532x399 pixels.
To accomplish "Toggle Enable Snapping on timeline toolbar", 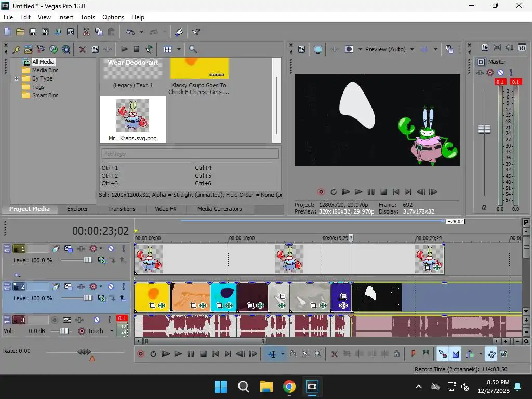I will (x=443, y=354).
